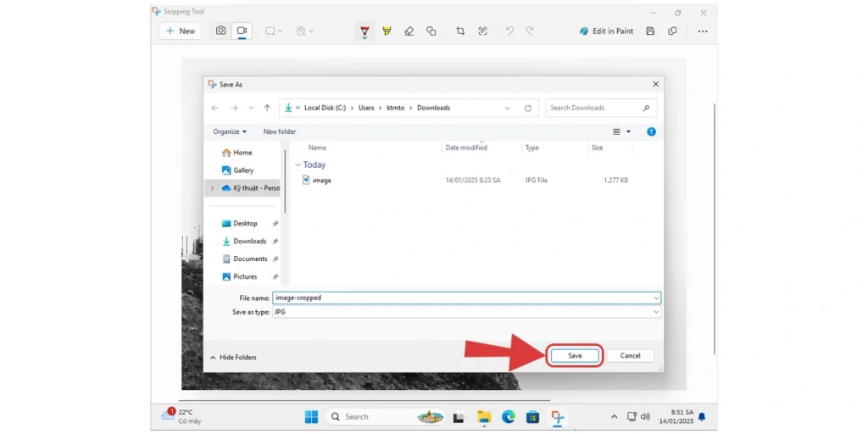
Task: Click the text actions icon
Action: pos(482,31)
